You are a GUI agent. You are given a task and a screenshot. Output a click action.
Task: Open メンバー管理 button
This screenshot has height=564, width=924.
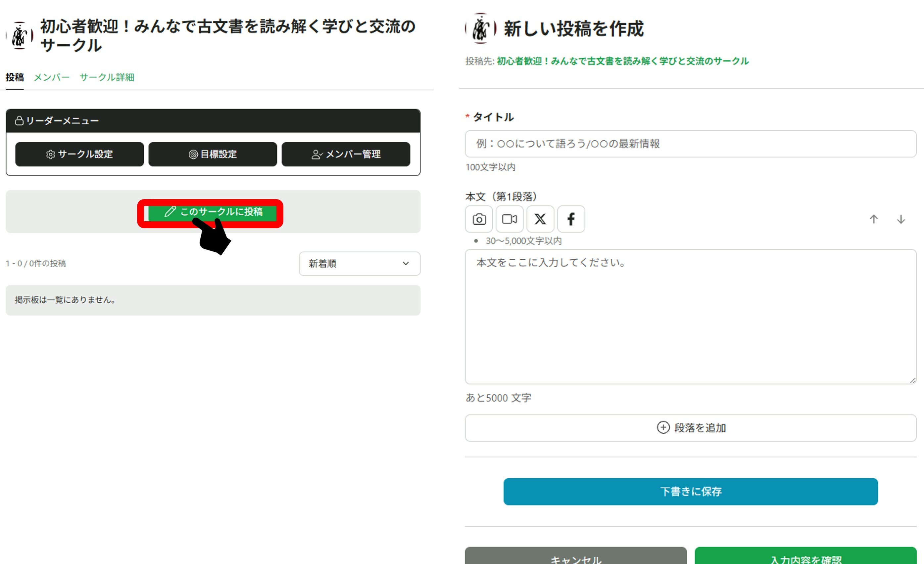coord(346,154)
